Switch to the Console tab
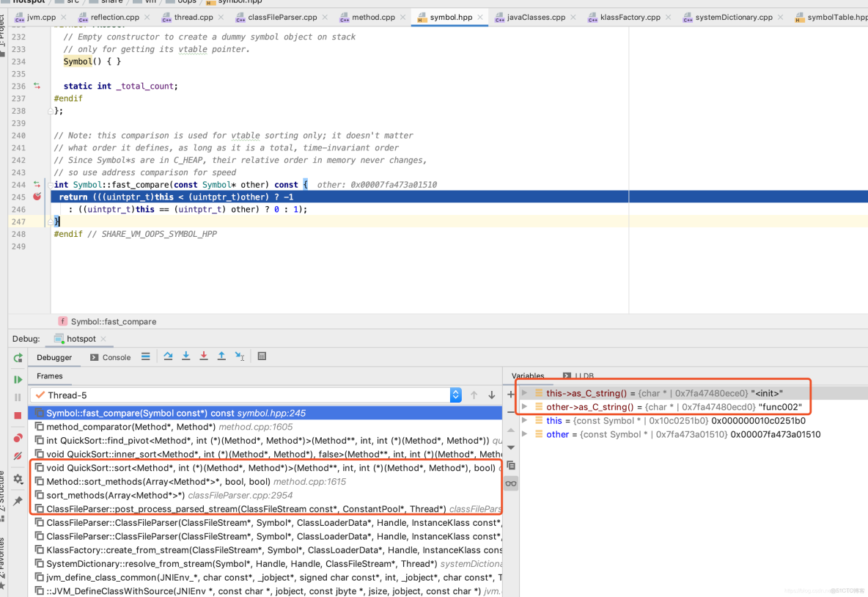 (x=110, y=357)
